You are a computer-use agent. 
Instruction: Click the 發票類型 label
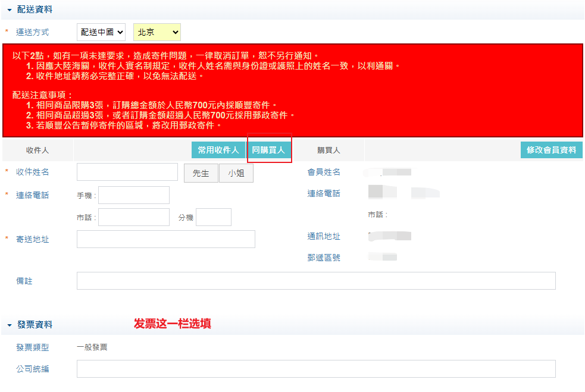[33, 347]
